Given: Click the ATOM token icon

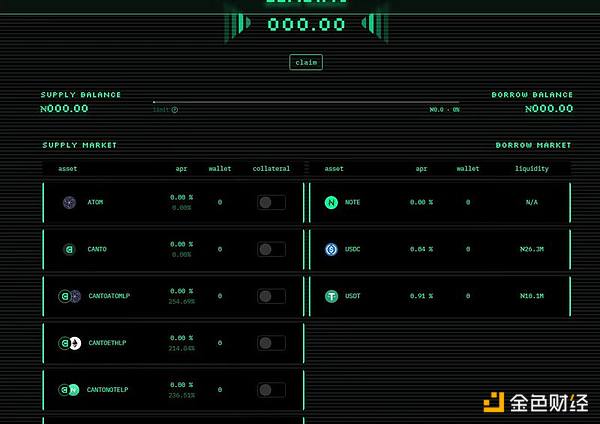Looking at the screenshot, I should pyautogui.click(x=69, y=202).
